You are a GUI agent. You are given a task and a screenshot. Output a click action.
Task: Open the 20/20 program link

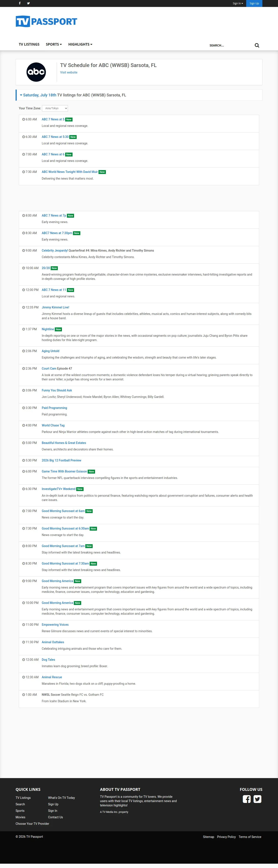(46, 268)
